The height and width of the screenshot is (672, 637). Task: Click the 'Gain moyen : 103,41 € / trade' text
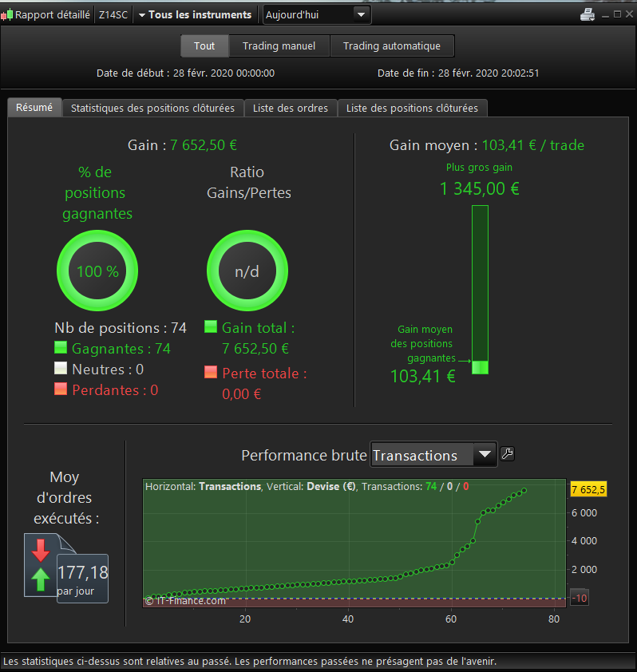point(487,145)
